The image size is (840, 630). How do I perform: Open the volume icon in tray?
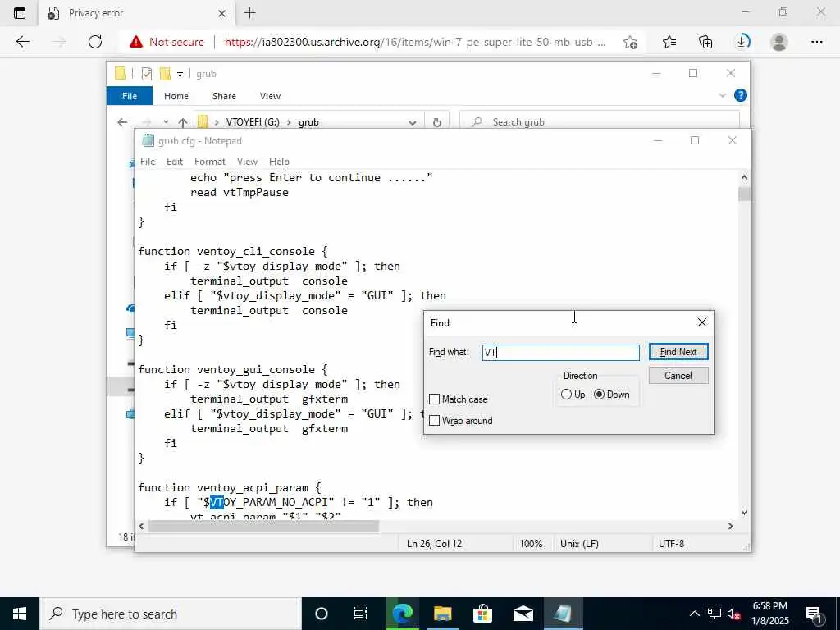pos(734,614)
